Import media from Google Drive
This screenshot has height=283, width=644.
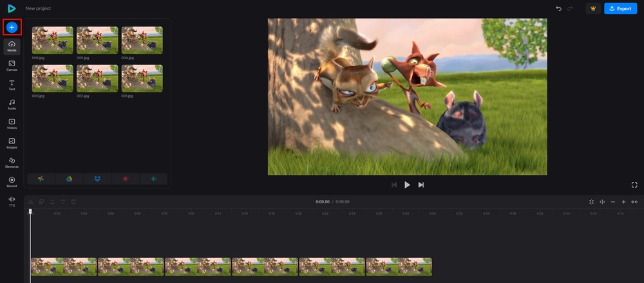pos(70,179)
